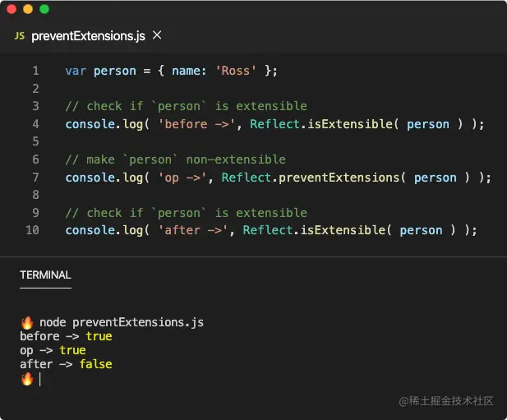This screenshot has height=420, width=507.
Task: Click the red close window button
Action: click(x=12, y=9)
